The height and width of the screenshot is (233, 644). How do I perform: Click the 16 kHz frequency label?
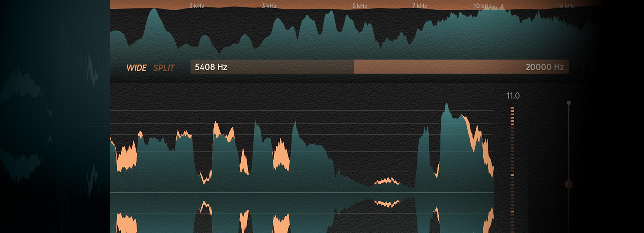pyautogui.click(x=566, y=6)
